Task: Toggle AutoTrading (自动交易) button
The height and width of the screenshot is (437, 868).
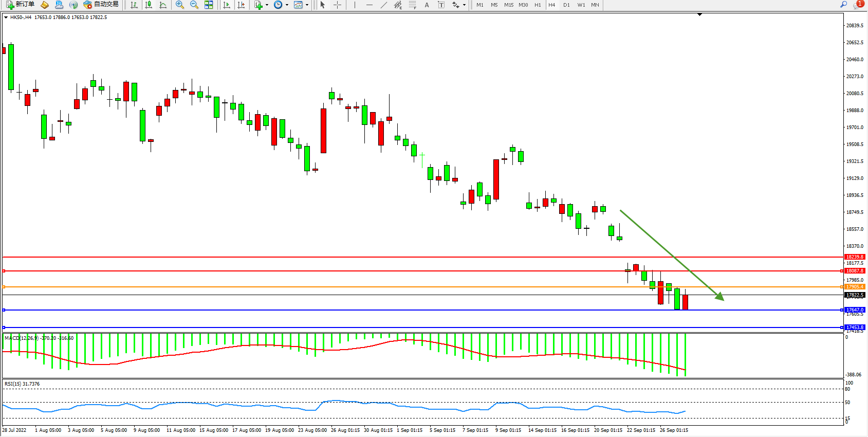Action: pos(101,5)
